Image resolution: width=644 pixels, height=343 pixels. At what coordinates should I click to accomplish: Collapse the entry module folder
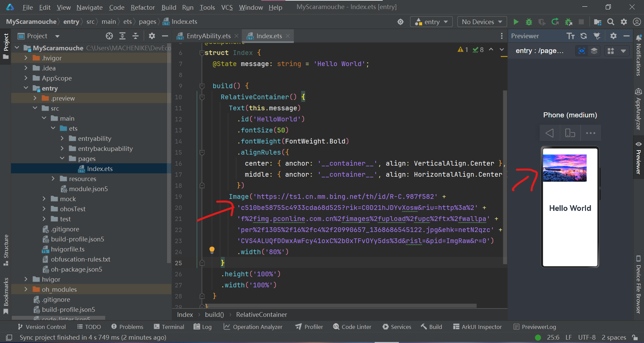coord(26,88)
